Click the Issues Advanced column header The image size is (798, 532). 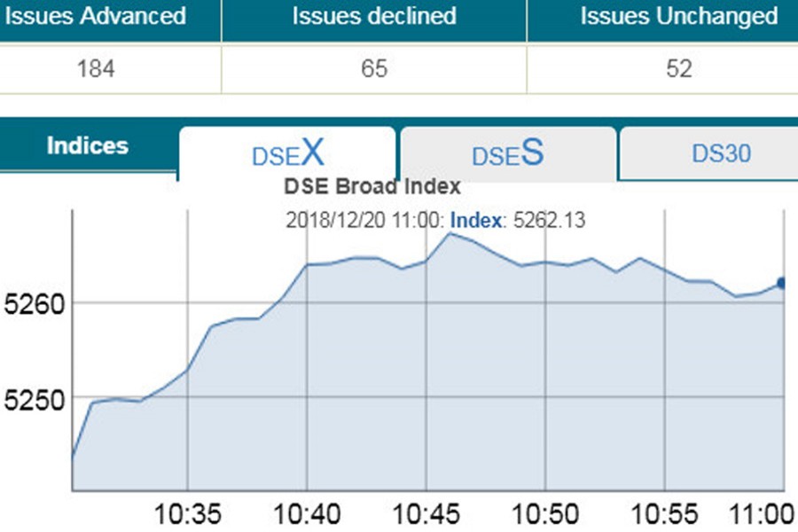point(96,16)
